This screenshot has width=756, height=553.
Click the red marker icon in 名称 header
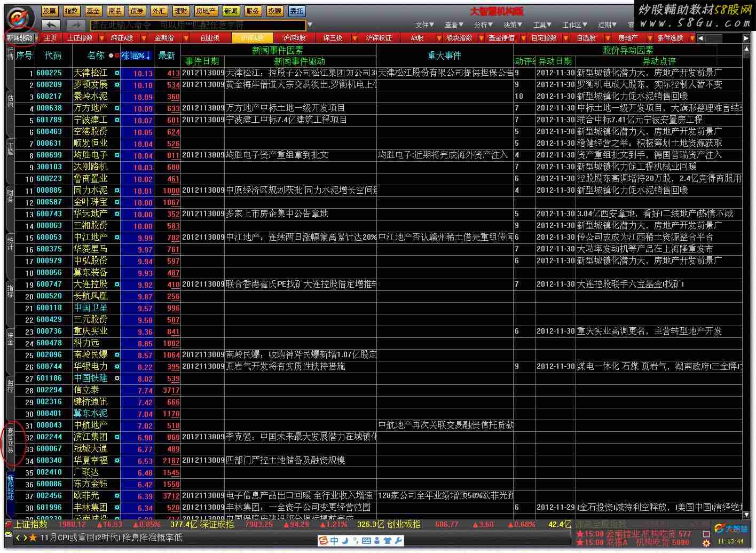117,56
